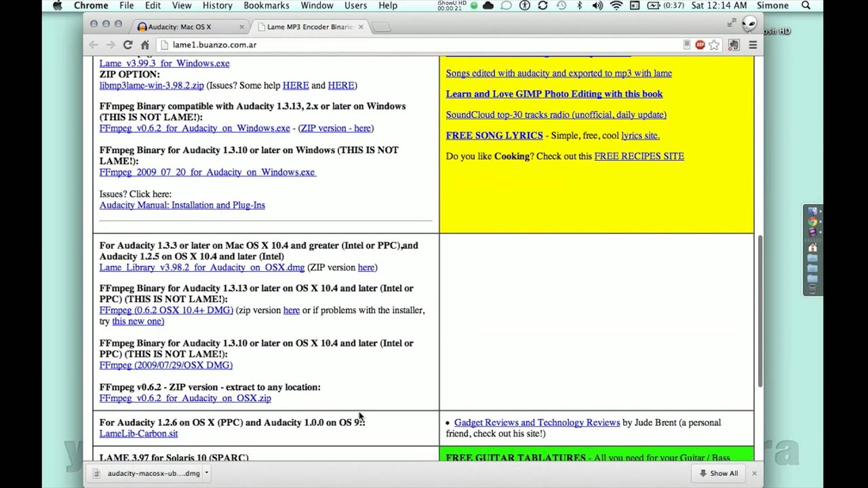Image resolution: width=868 pixels, height=488 pixels.
Task: Download libmp3lame-win-3.98.2.zip
Action: point(151,85)
